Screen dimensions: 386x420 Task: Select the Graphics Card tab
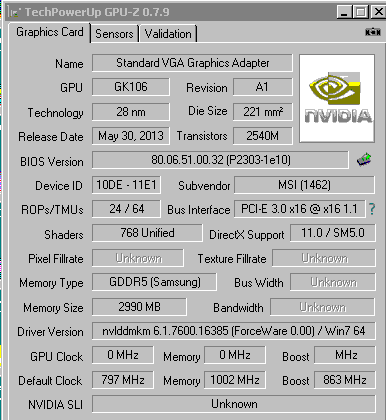point(50,32)
